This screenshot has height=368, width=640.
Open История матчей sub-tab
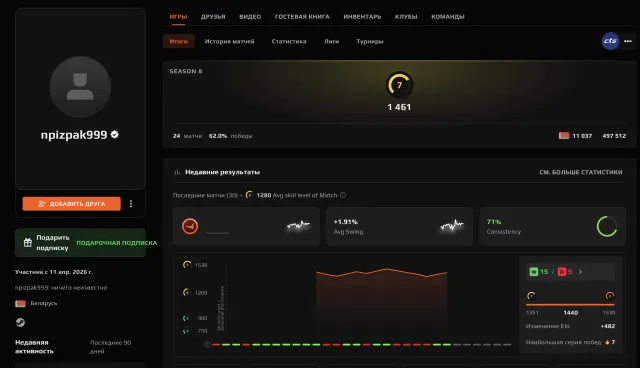coord(229,41)
